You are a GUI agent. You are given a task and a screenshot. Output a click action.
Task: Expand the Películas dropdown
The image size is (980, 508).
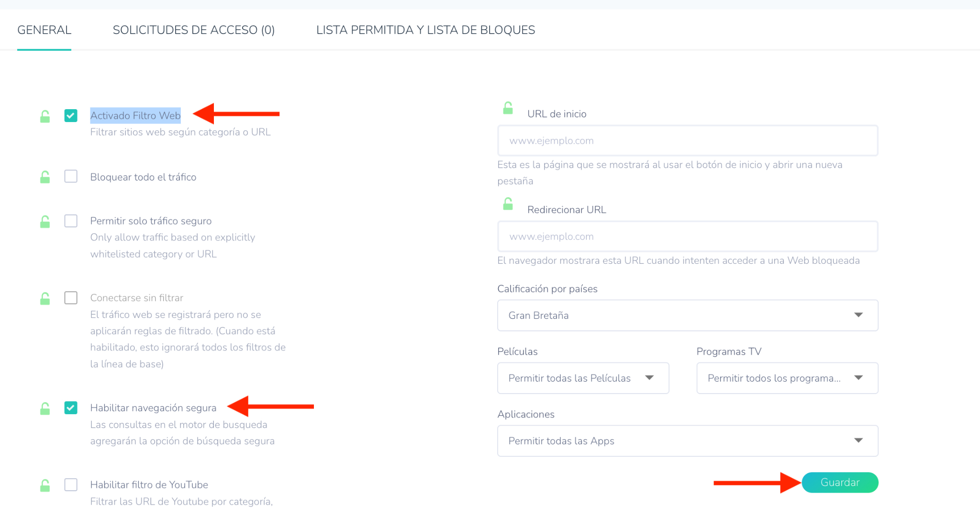pyautogui.click(x=583, y=378)
